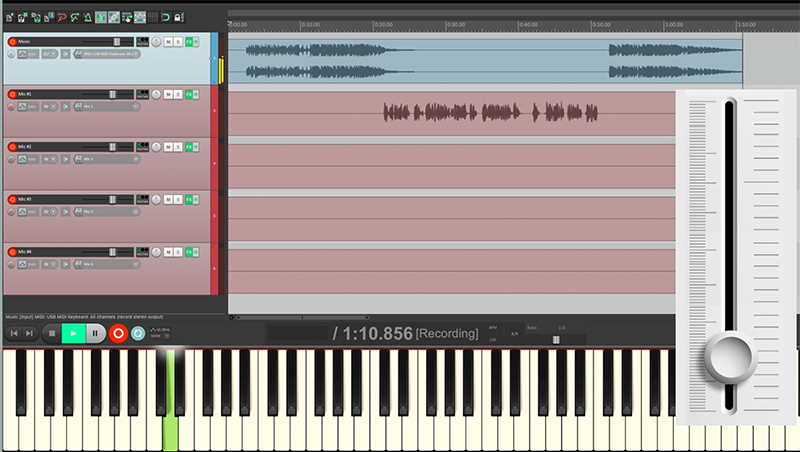Toggle the snap magnet icon in toolbar
Viewport: 800px width, 452px height.
[x=166, y=17]
